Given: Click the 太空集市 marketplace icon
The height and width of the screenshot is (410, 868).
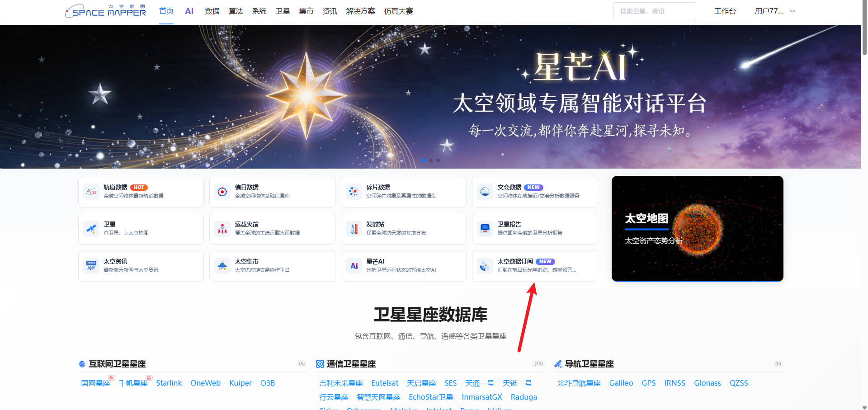Looking at the screenshot, I should click(222, 266).
